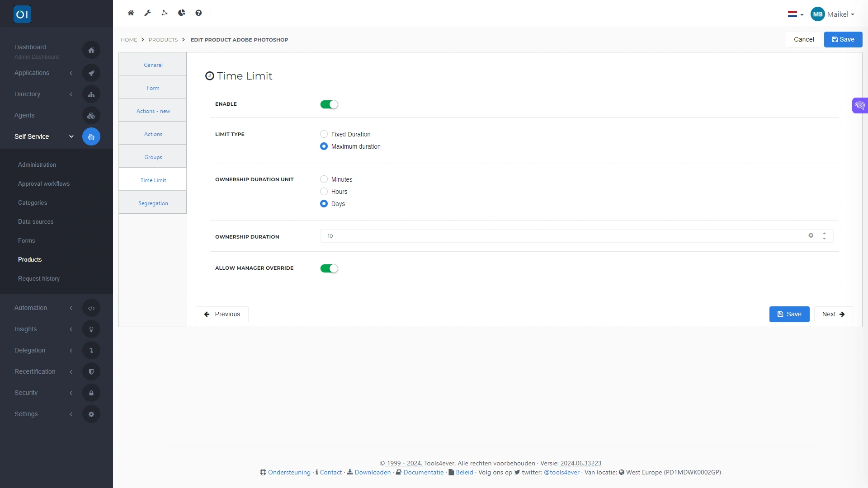This screenshot has width=868, height=488.
Task: Choose Hours as ownership duration unit
Action: tap(324, 192)
